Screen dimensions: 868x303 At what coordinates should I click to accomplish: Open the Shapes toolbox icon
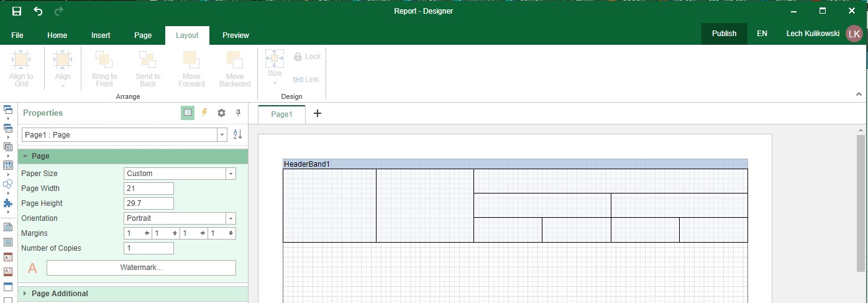(x=8, y=184)
